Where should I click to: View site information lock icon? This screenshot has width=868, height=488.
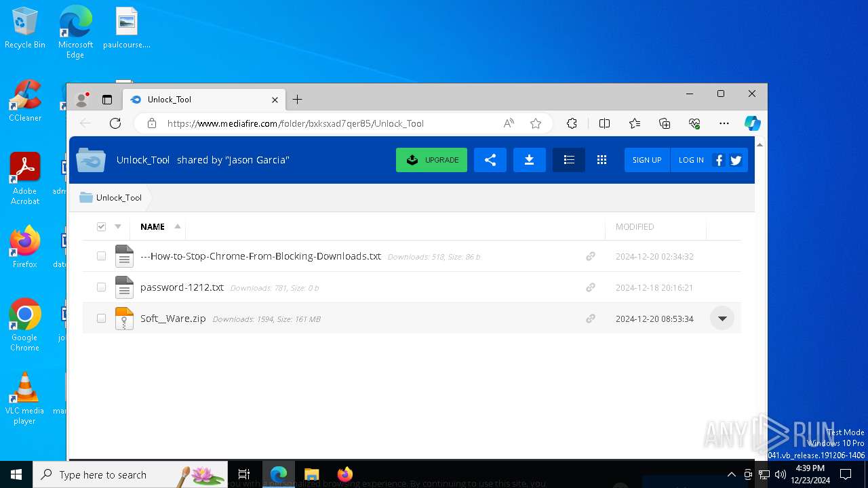[x=152, y=123]
